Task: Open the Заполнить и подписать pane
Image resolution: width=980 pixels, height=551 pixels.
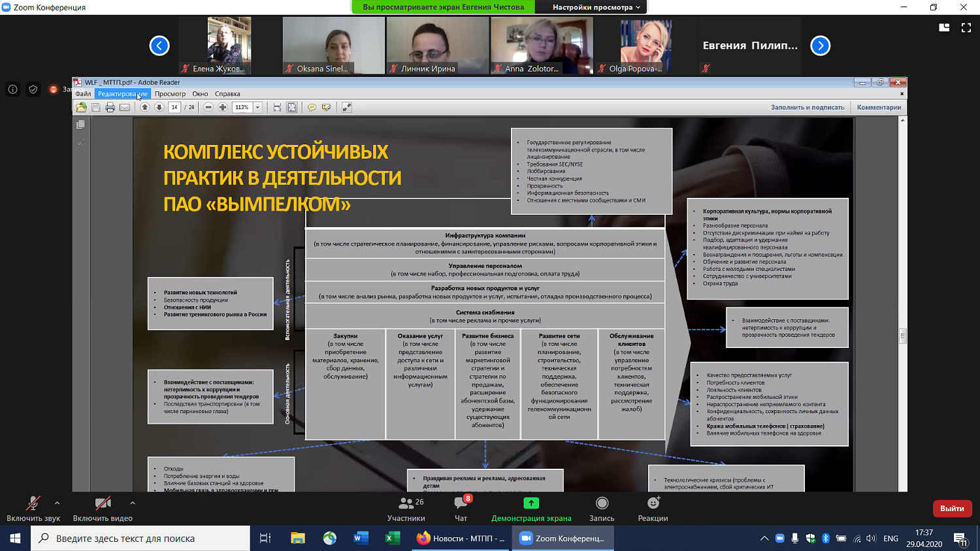Action: [x=808, y=107]
